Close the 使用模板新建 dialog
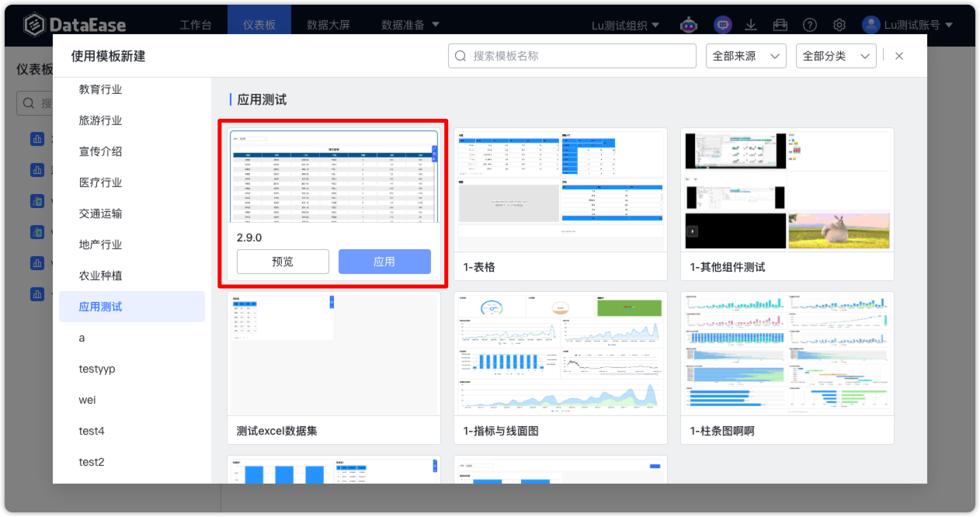 (x=898, y=55)
